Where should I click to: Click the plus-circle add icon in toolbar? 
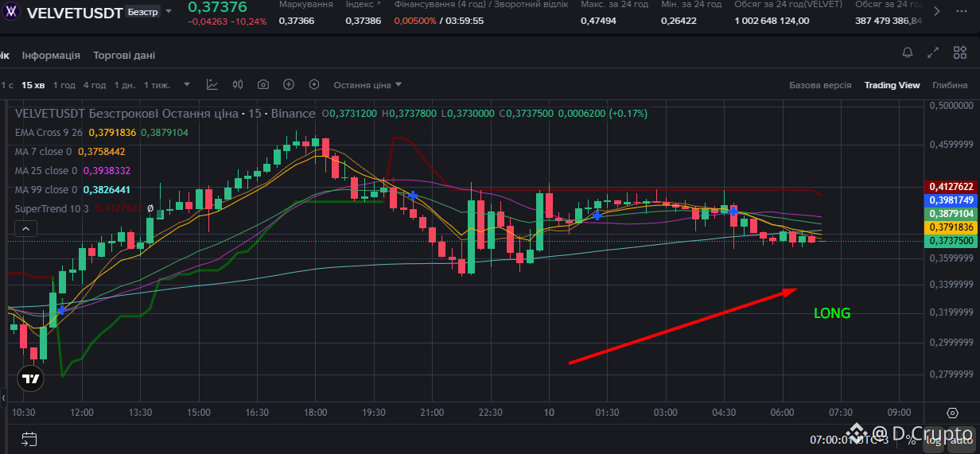click(289, 84)
